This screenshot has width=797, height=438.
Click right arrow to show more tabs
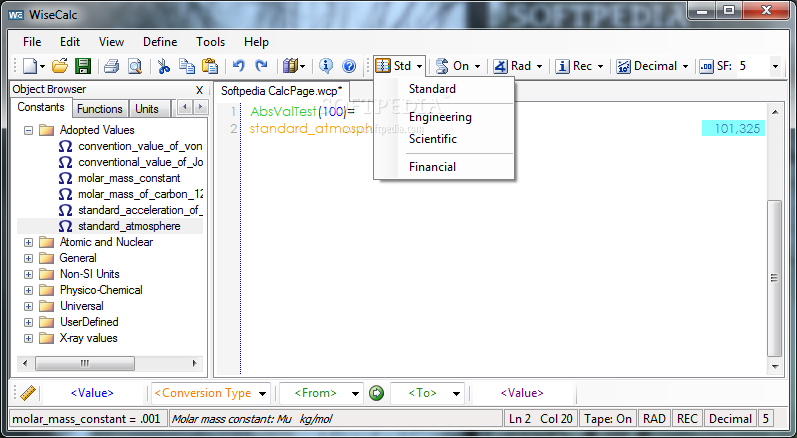[x=200, y=107]
